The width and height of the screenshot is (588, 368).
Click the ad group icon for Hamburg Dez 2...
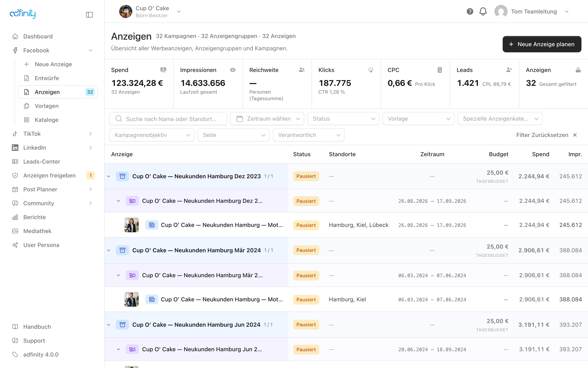click(x=132, y=201)
